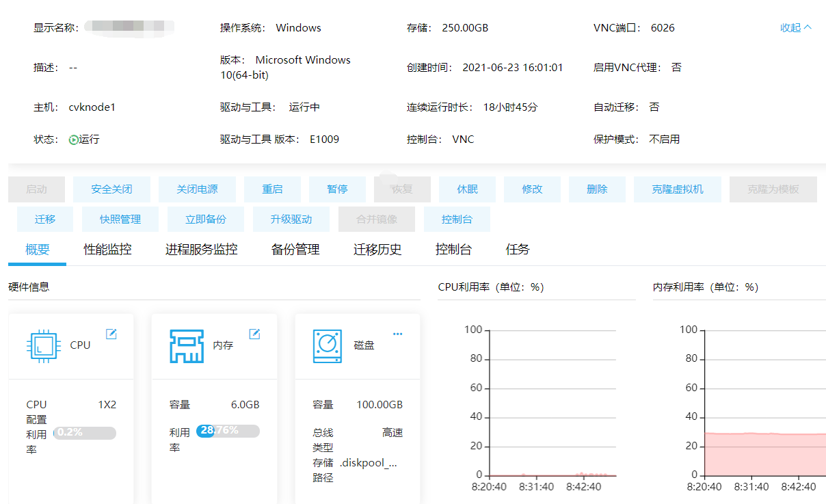This screenshot has width=826, height=504.
Task: Click the green running status icon
Action: point(74,140)
